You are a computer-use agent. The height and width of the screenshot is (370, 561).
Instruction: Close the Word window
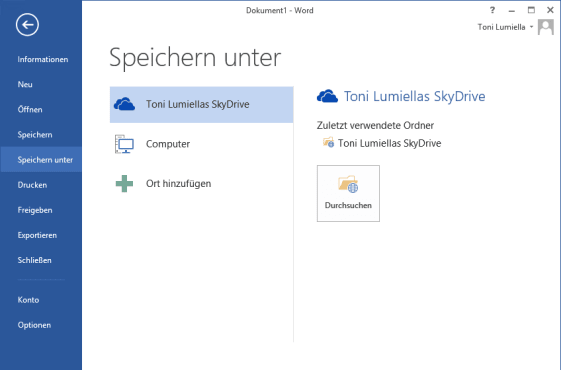[550, 10]
